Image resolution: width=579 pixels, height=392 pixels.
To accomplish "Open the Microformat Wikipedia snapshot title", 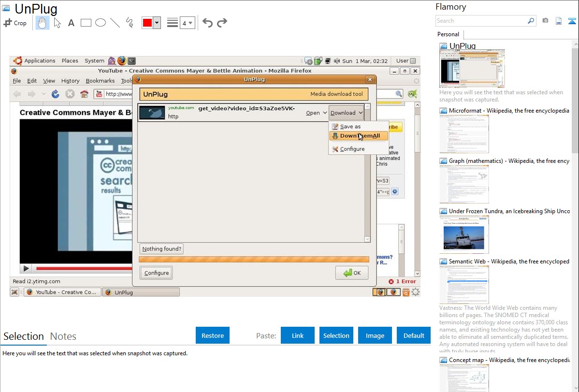I will [x=509, y=111].
